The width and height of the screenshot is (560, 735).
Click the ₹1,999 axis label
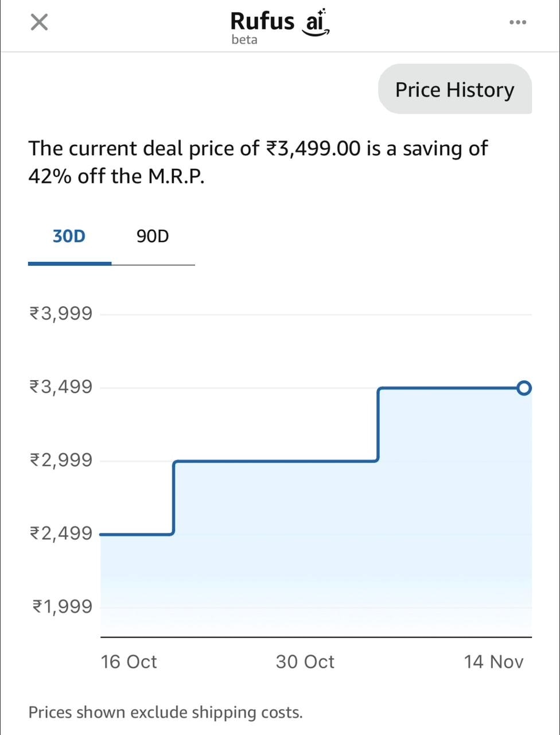(62, 606)
